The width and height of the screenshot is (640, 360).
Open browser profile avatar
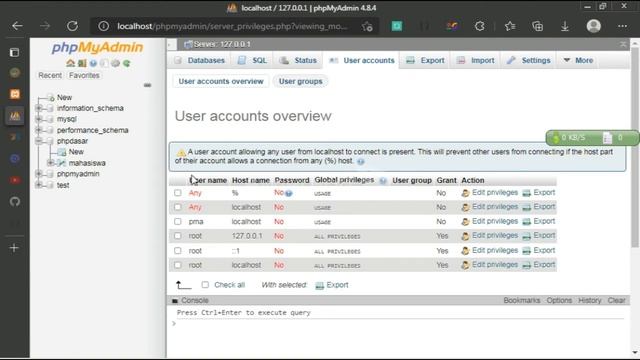(593, 26)
